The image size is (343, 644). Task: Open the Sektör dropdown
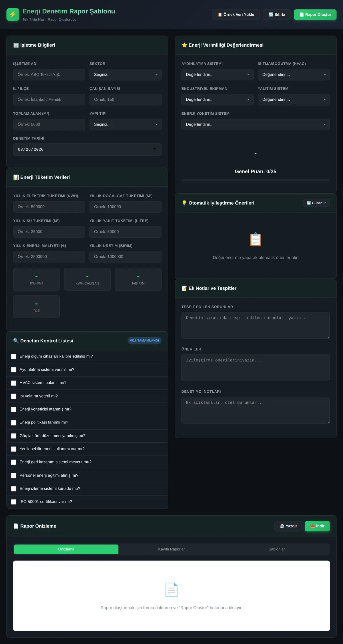(125, 75)
